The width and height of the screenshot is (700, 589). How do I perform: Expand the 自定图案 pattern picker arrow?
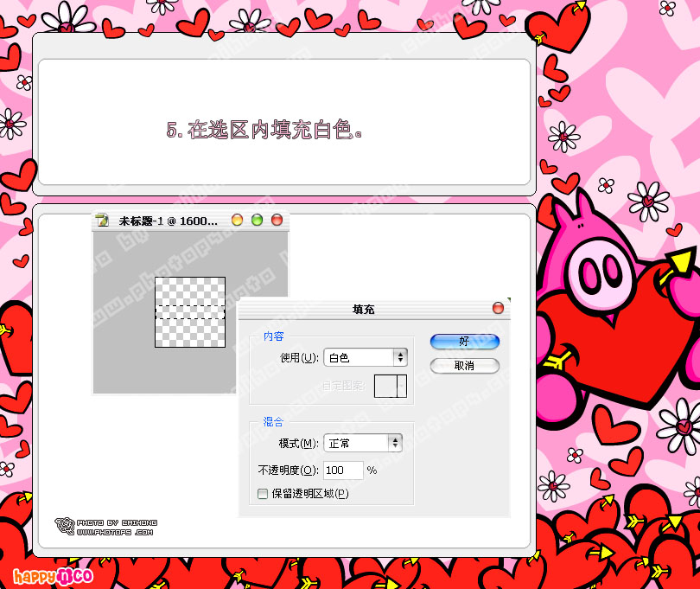402,387
